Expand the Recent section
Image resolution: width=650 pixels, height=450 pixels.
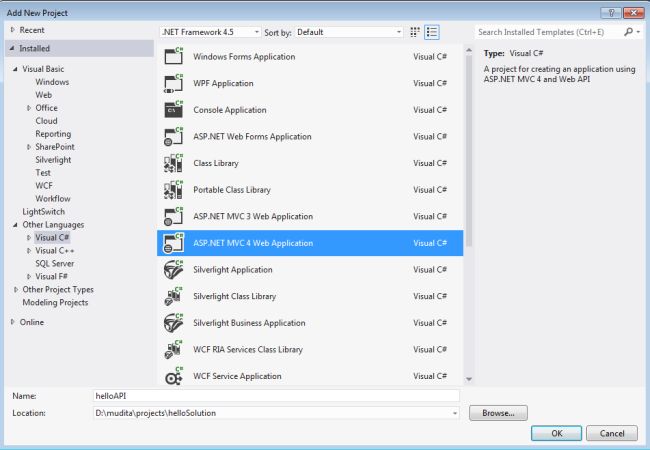(x=12, y=30)
